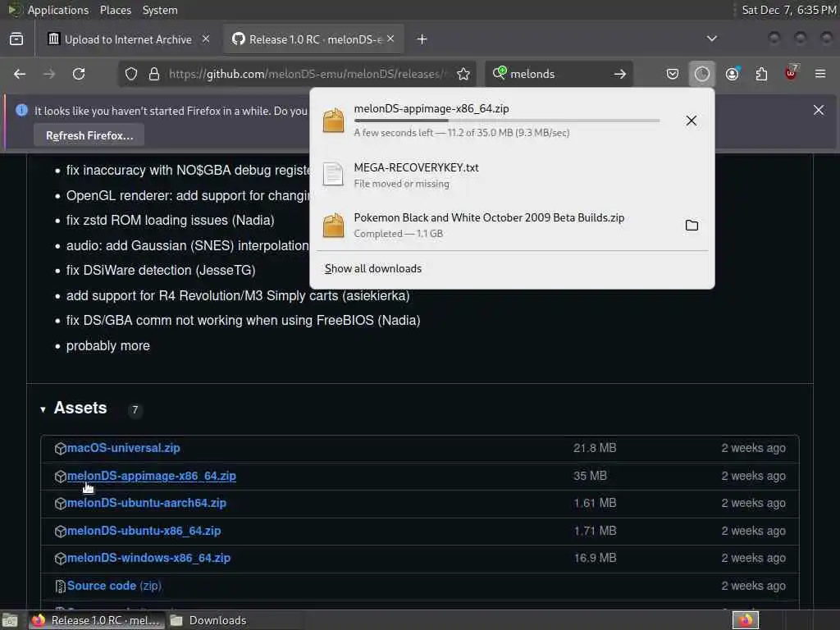
Task: Download melonDS-windows-x86_64.zip
Action: click(x=148, y=558)
